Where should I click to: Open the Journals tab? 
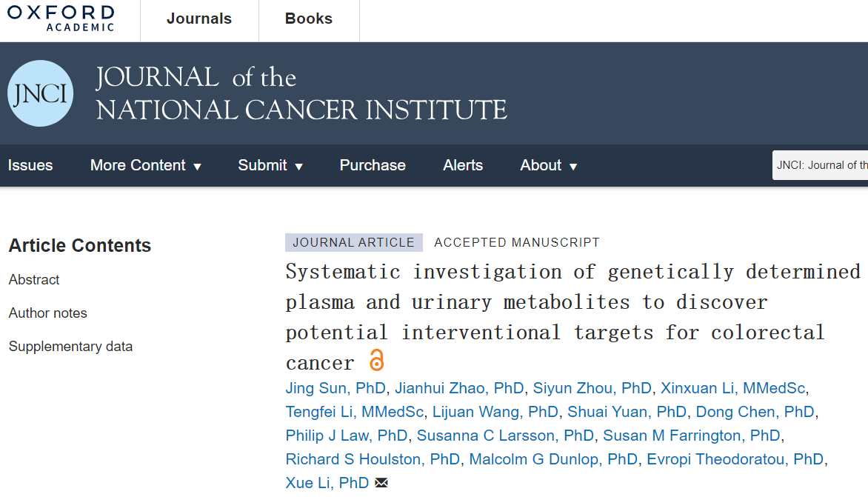(x=199, y=19)
